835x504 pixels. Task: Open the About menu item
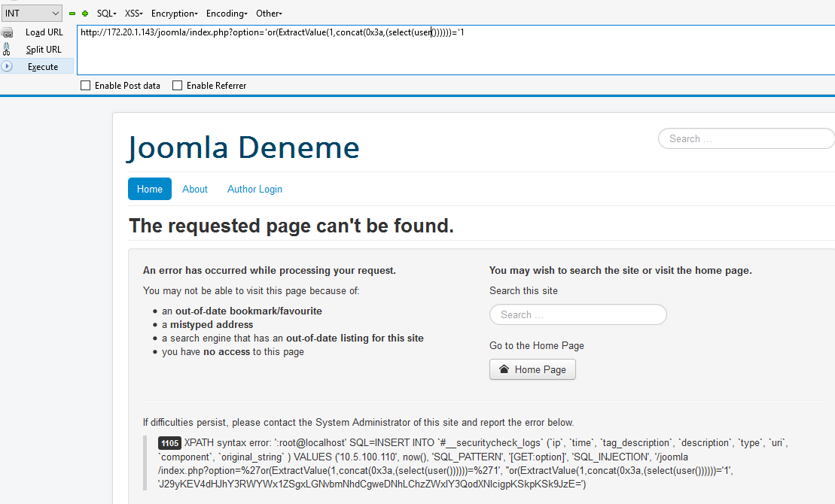point(195,189)
